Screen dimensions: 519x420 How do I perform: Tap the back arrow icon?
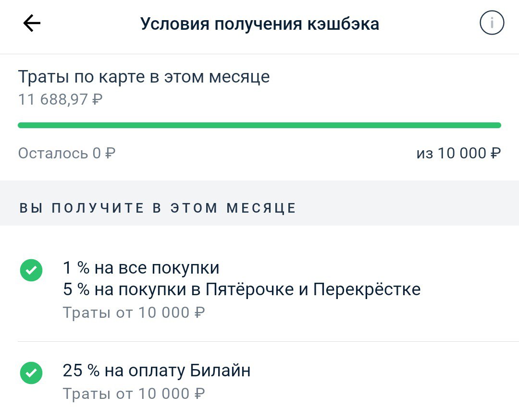[32, 23]
